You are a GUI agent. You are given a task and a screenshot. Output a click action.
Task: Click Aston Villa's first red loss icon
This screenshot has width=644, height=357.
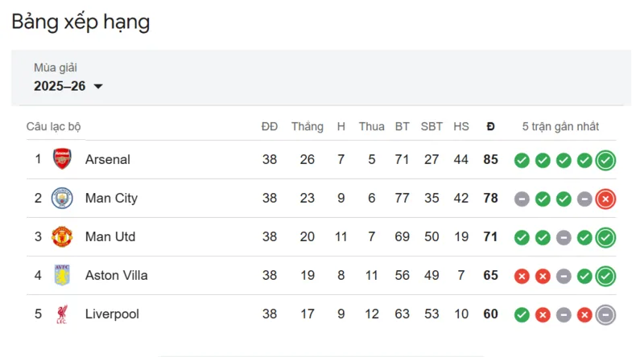click(522, 277)
